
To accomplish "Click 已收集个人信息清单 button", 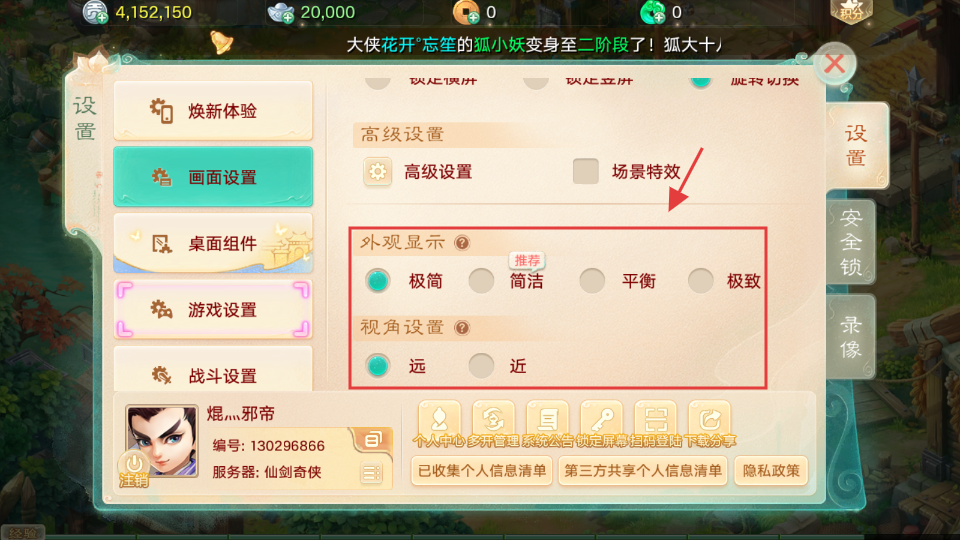I will (482, 471).
